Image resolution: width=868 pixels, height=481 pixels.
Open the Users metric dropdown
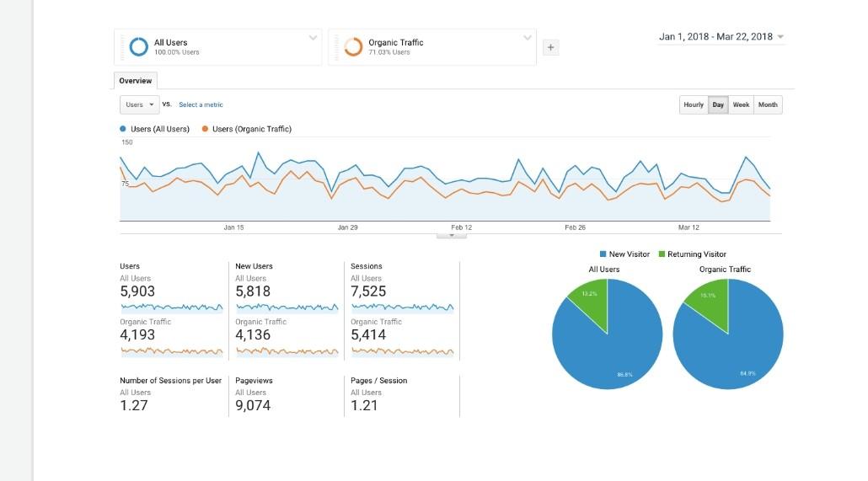click(140, 104)
